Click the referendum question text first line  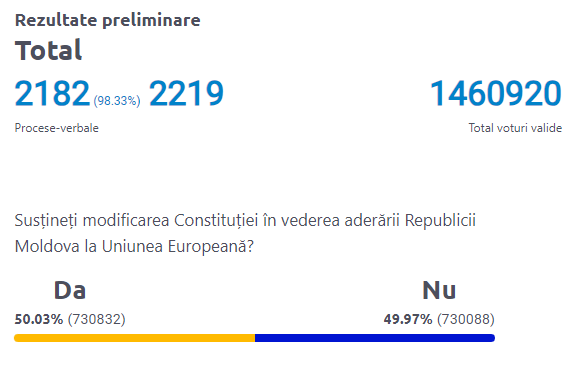coord(245,221)
